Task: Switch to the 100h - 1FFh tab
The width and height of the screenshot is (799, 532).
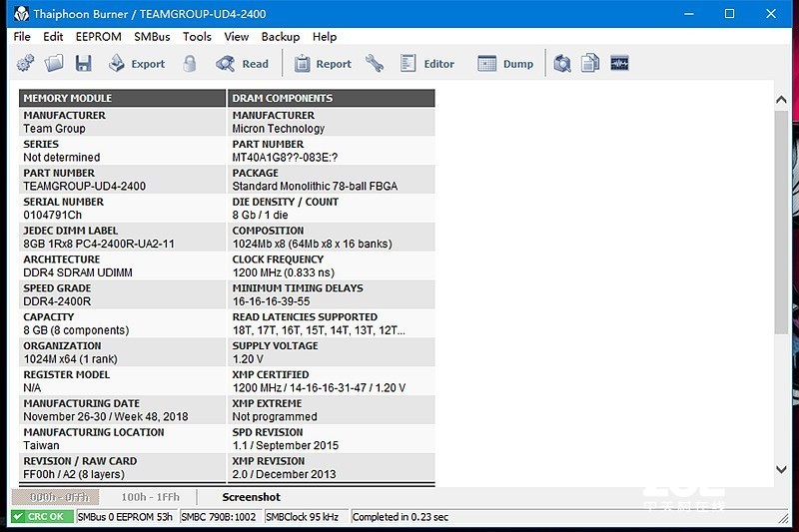Action: [x=151, y=497]
